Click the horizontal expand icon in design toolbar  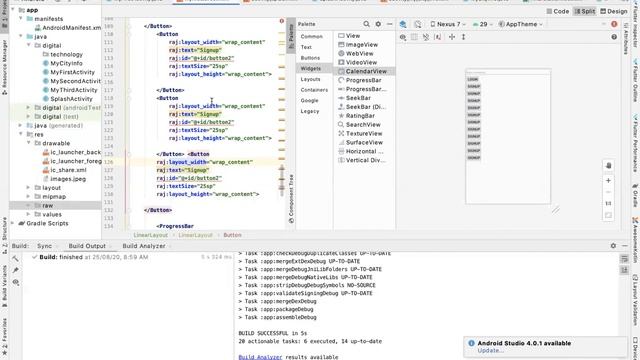[x=452, y=37]
